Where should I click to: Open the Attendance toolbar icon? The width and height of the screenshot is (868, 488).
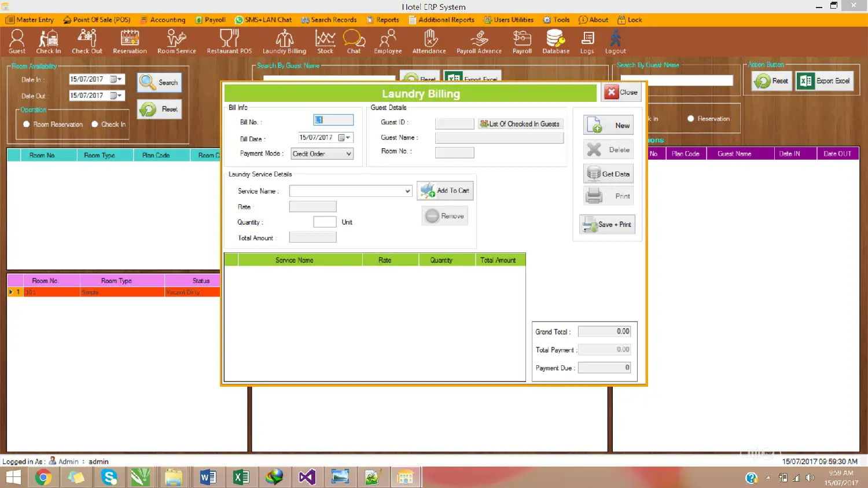point(429,41)
